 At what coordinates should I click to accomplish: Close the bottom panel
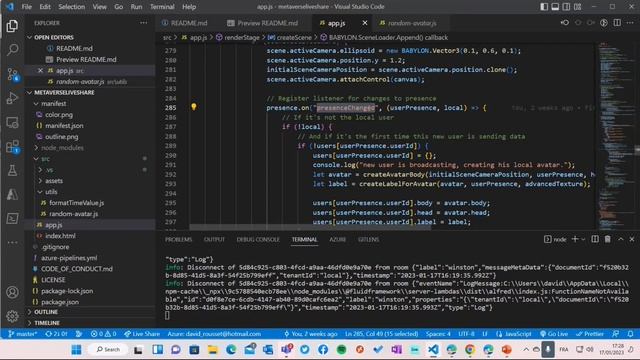[632, 239]
